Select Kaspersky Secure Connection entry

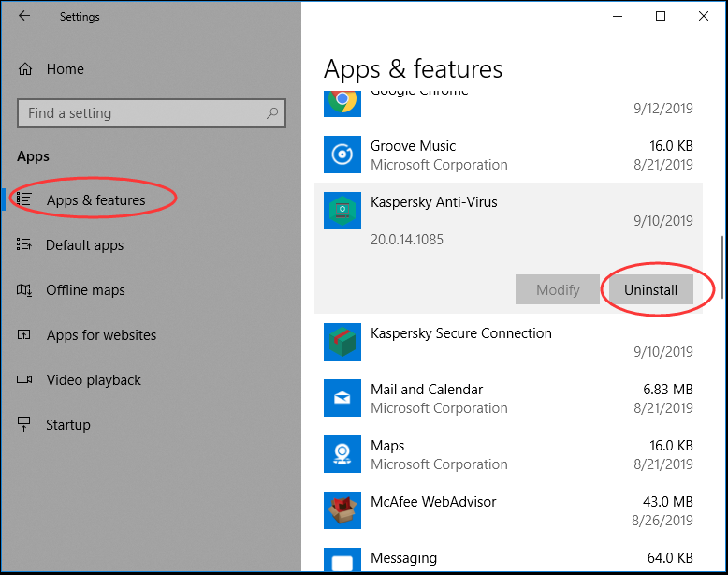460,333
